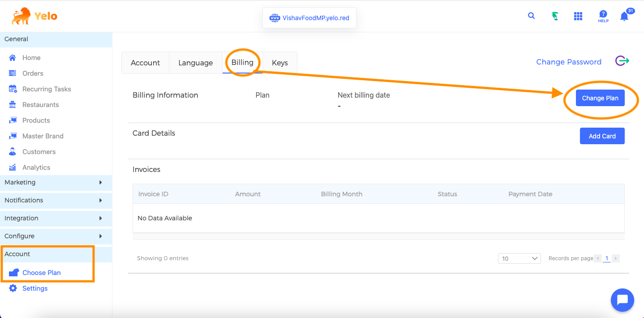
Task: Click the Change Password link
Action: 569,62
